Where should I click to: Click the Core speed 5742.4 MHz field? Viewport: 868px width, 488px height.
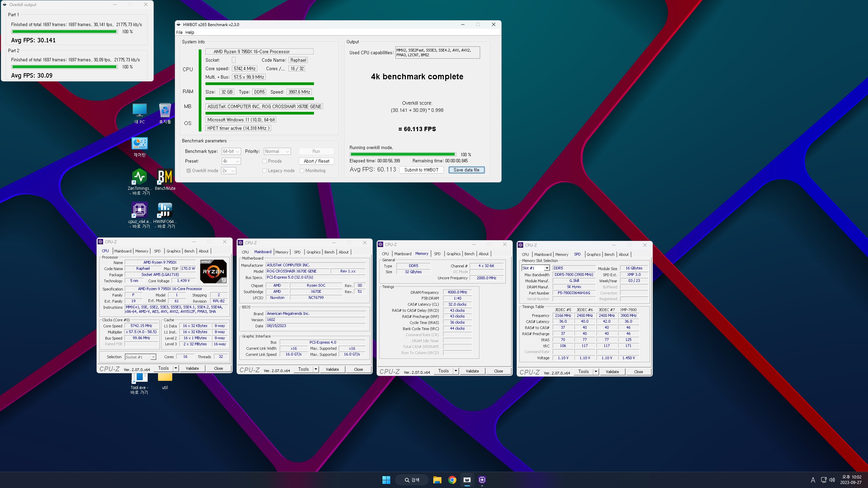[245, 68]
